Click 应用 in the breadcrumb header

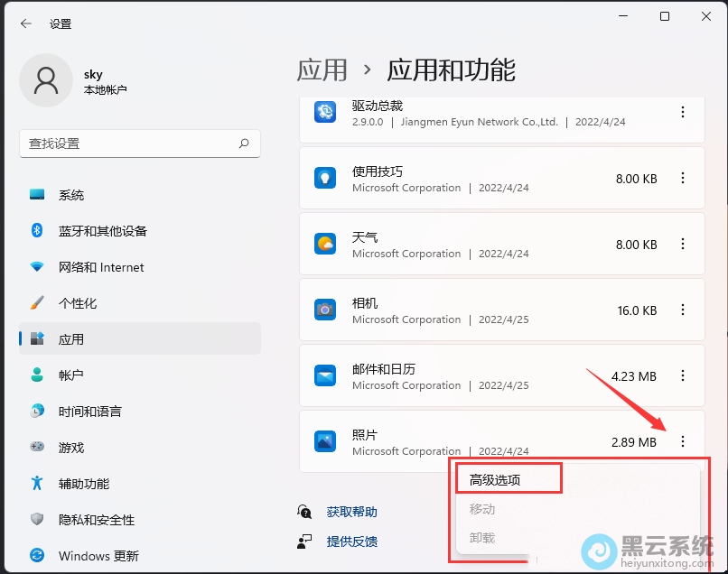pos(322,69)
